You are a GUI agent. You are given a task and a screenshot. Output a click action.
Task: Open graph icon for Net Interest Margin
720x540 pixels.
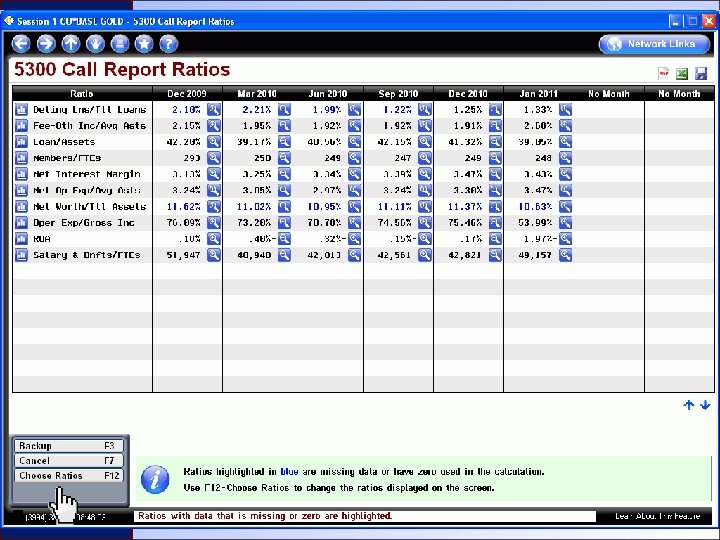coord(21,174)
